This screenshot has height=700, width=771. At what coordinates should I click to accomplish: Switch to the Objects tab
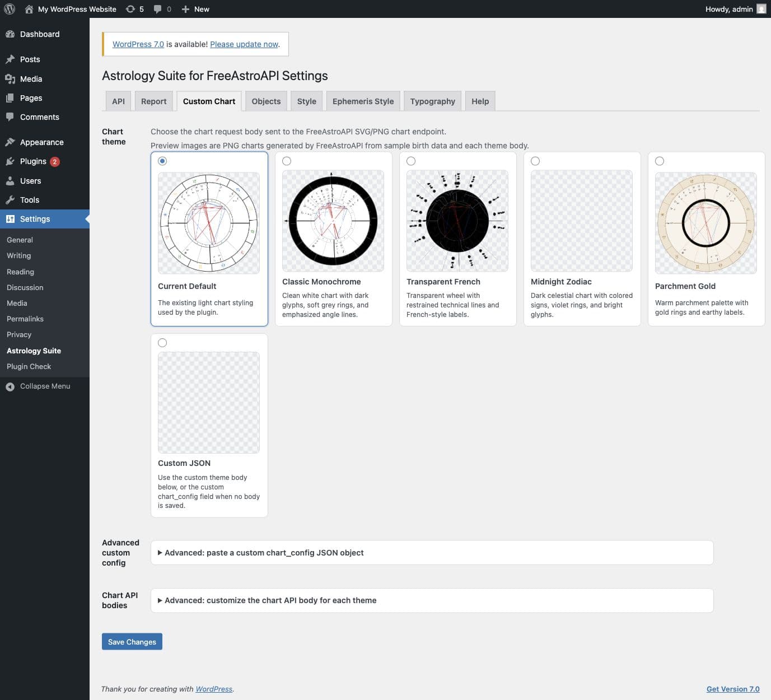(x=266, y=101)
